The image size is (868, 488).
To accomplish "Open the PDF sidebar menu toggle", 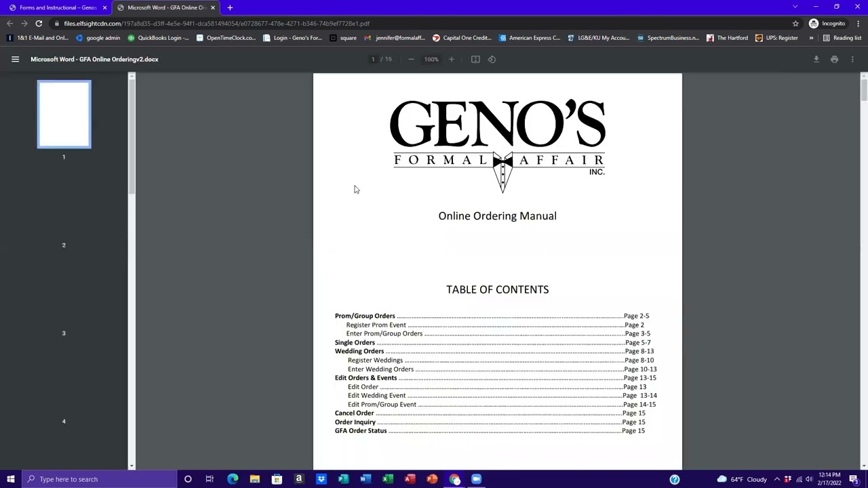I will pos(15,59).
